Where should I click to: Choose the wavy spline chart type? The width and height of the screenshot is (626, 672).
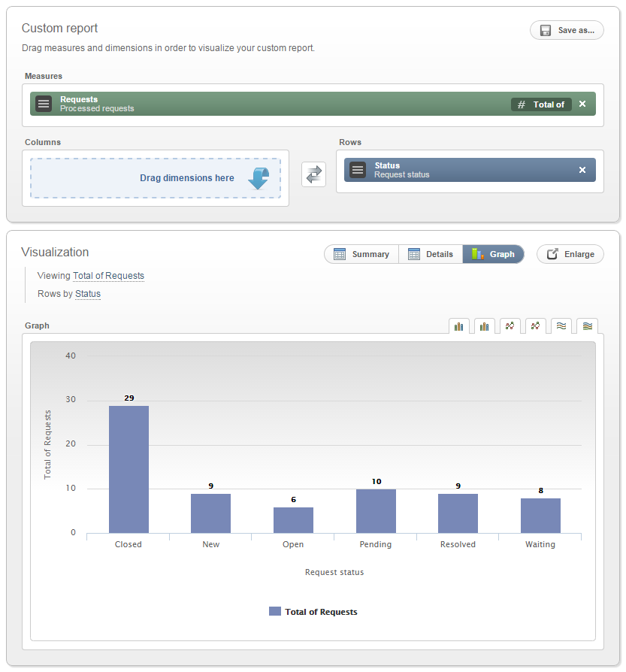coord(561,326)
